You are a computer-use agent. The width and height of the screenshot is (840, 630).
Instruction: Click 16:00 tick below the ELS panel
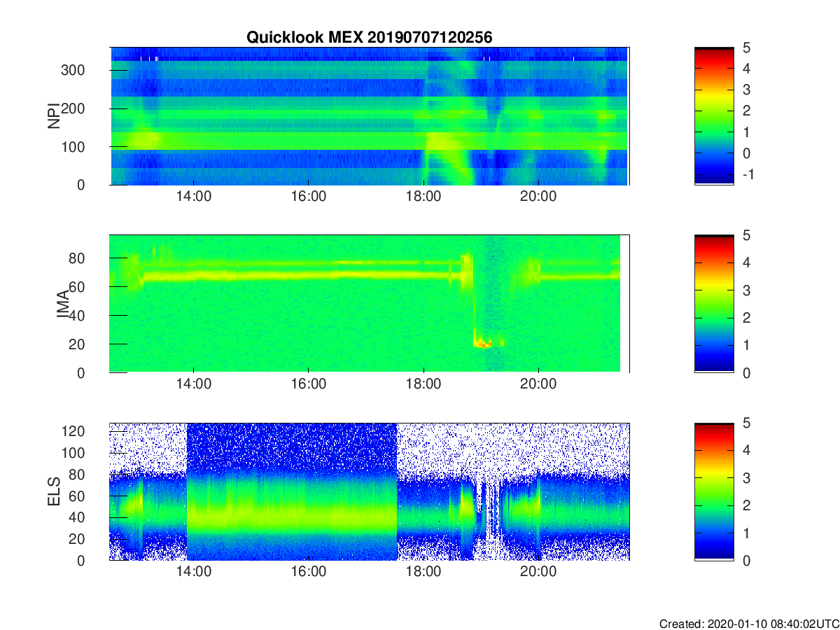308,572
